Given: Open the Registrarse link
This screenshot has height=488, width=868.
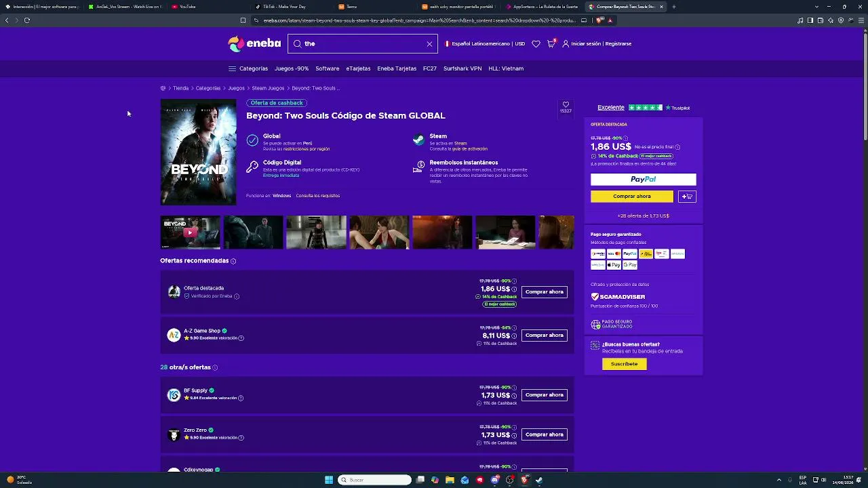Looking at the screenshot, I should click(x=618, y=43).
